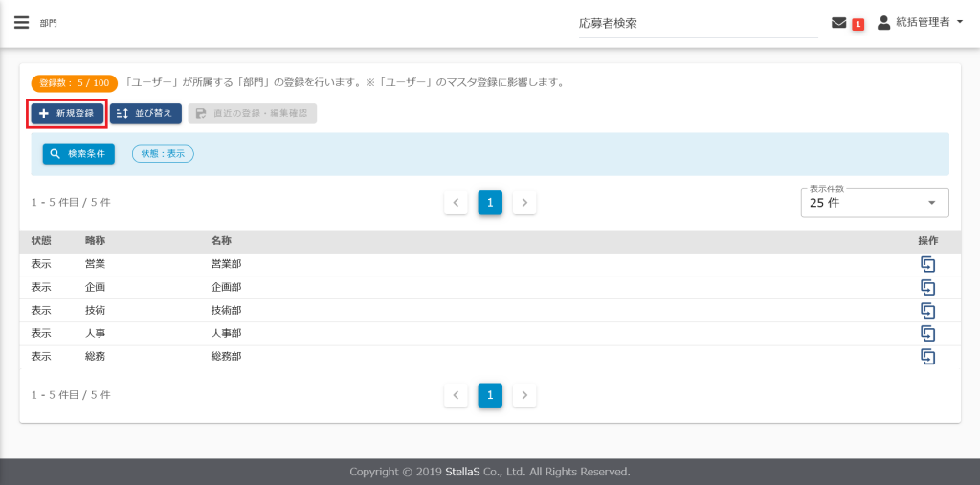This screenshot has height=485, width=980.
Task: Click the copy icon for 営業部 row
Action: coord(926,264)
